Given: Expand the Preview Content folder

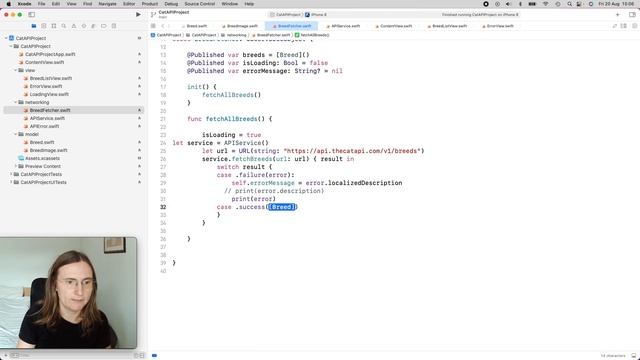Looking at the screenshot, I should coord(16,166).
